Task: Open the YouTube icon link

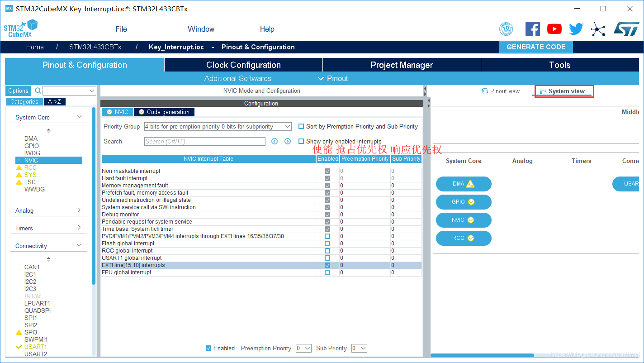Action: pyautogui.click(x=554, y=29)
